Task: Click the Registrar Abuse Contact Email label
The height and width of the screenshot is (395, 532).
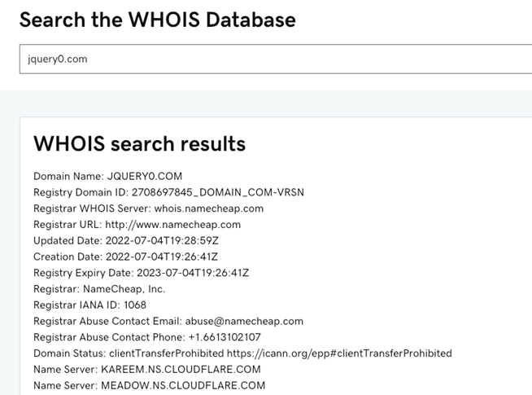Action: click(x=108, y=321)
